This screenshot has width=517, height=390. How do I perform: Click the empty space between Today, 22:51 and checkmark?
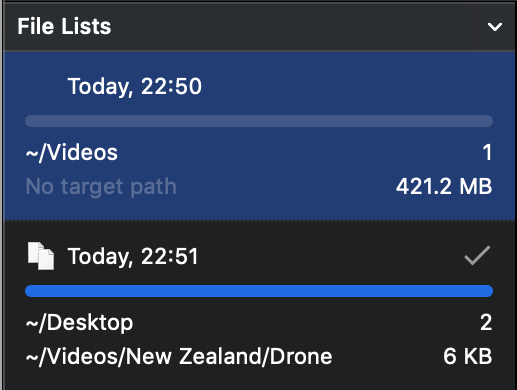tap(331, 256)
